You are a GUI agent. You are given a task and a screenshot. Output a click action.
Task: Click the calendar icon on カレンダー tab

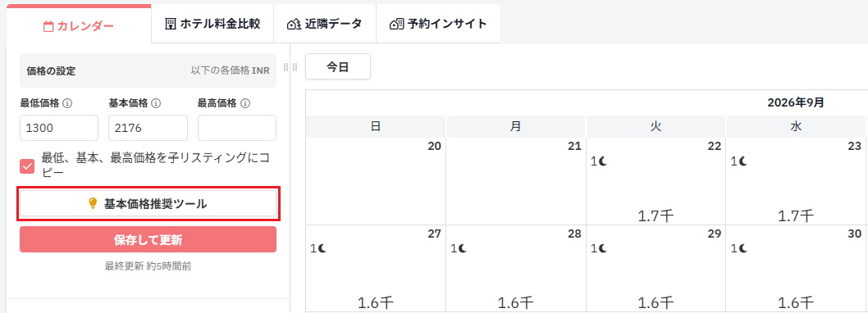point(48,26)
